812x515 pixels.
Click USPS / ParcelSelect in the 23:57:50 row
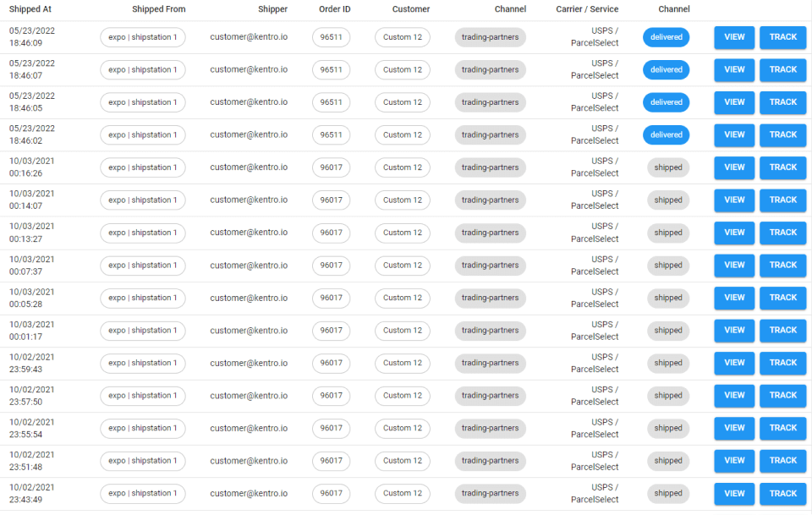pos(595,396)
